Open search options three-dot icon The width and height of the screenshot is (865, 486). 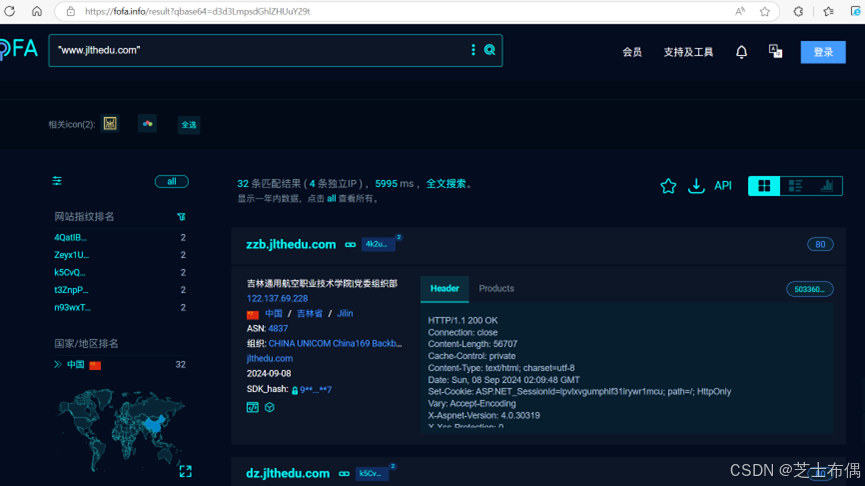click(x=473, y=50)
